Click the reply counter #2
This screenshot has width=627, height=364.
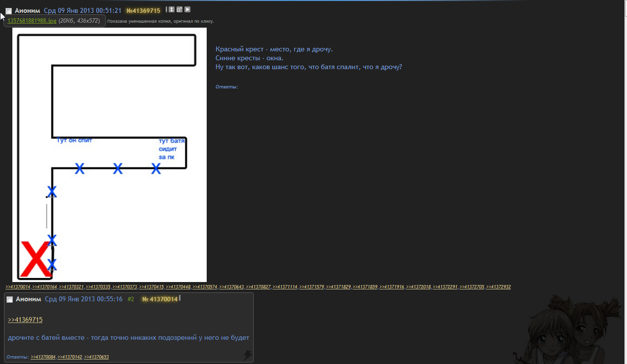pos(131,299)
